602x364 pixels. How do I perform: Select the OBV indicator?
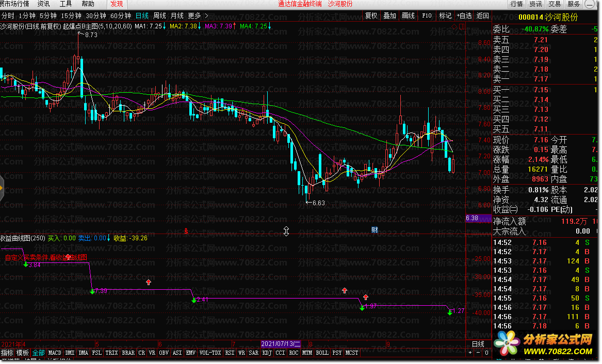point(164,353)
